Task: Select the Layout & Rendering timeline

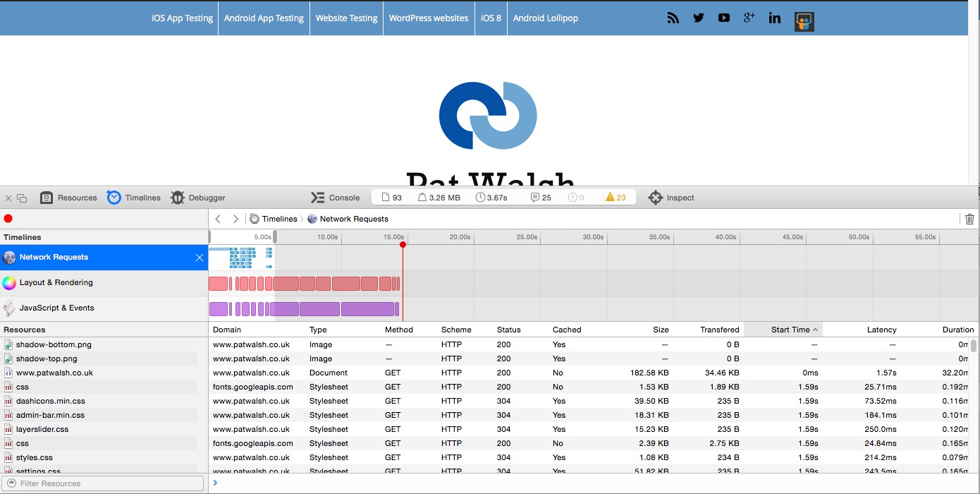Action: 104,283
